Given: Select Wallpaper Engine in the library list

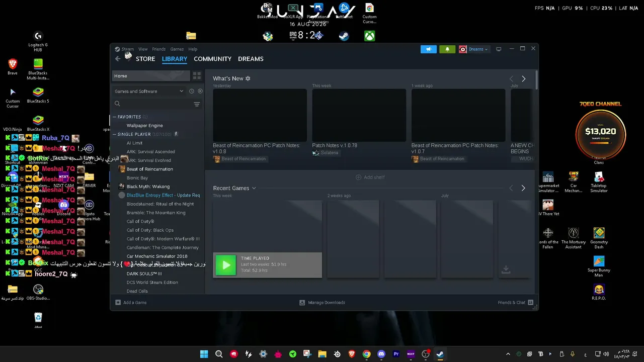Looking at the screenshot, I should 144,126.
